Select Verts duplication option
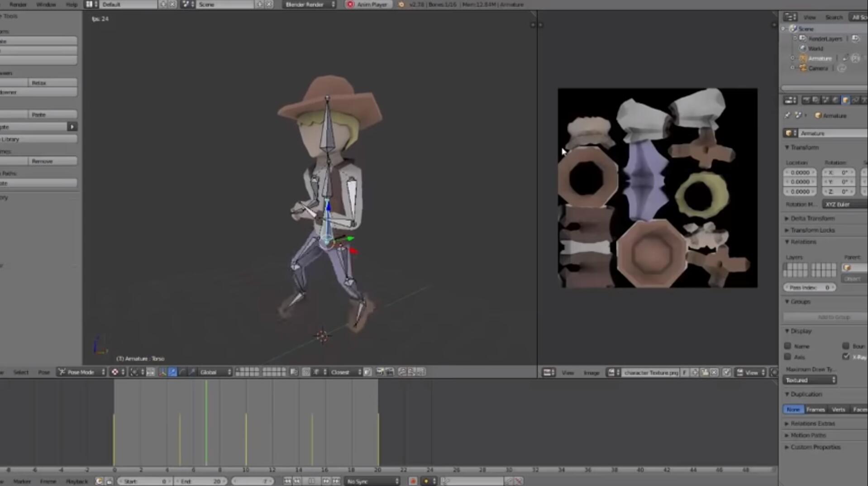This screenshot has width=868, height=486. 838,409
